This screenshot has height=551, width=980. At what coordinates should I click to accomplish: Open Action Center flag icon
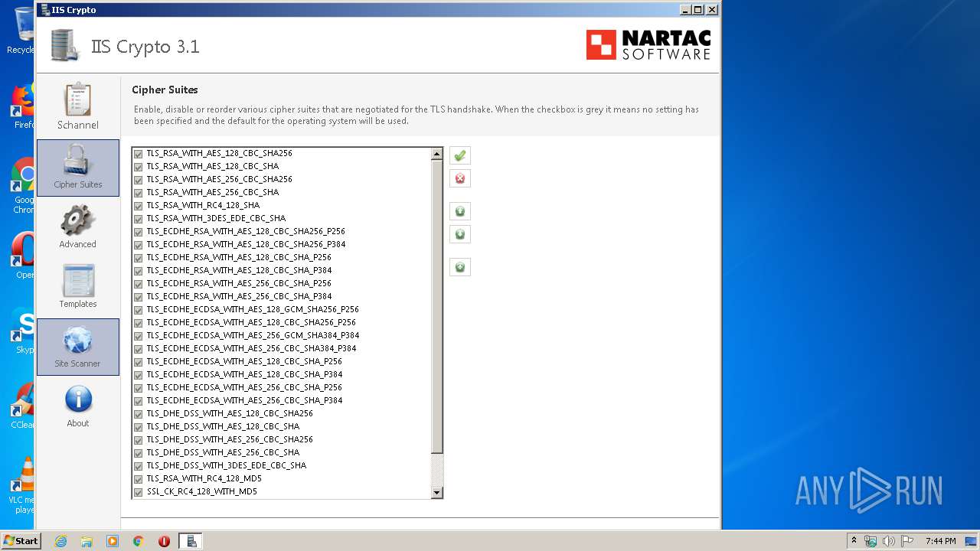click(x=907, y=541)
